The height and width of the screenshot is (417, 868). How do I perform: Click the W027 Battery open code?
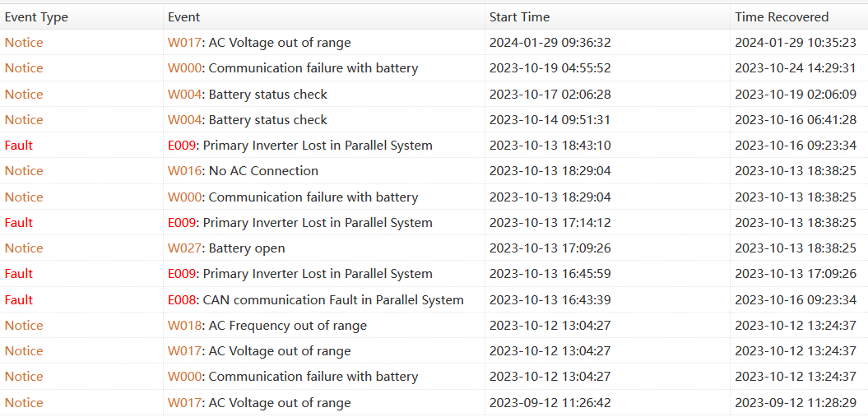point(184,248)
